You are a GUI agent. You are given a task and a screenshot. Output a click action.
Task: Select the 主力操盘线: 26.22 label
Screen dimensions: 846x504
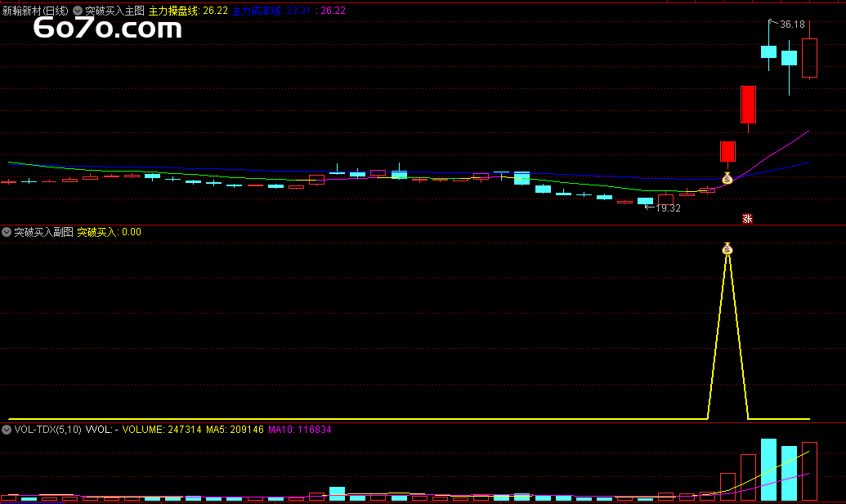[x=188, y=11]
